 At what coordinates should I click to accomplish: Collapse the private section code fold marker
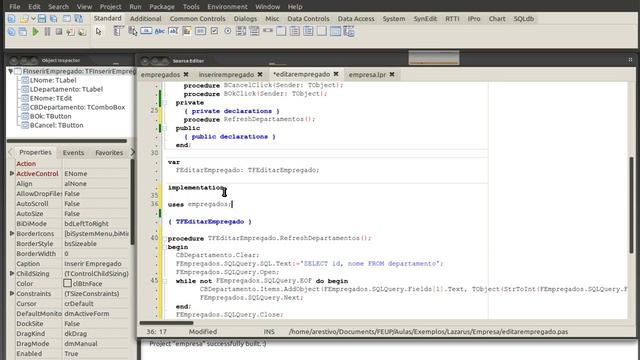[165, 103]
